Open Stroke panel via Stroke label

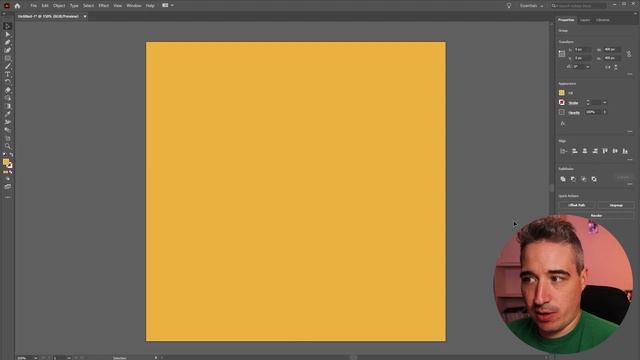click(573, 103)
